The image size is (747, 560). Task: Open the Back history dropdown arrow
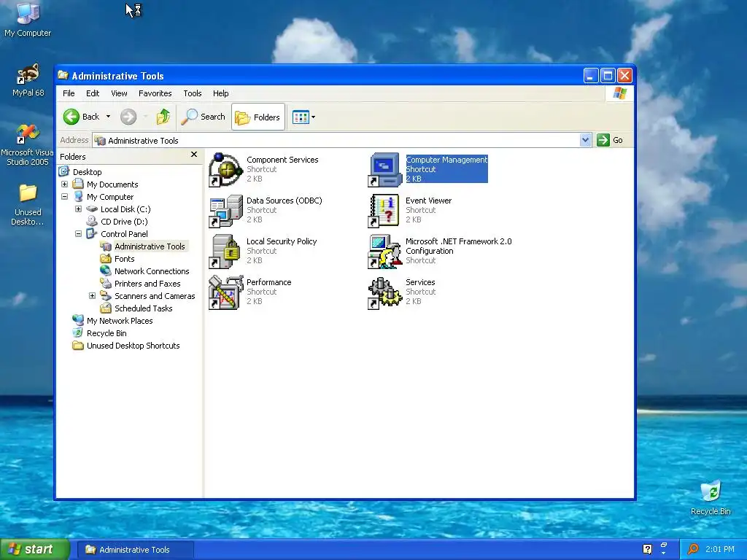point(108,117)
